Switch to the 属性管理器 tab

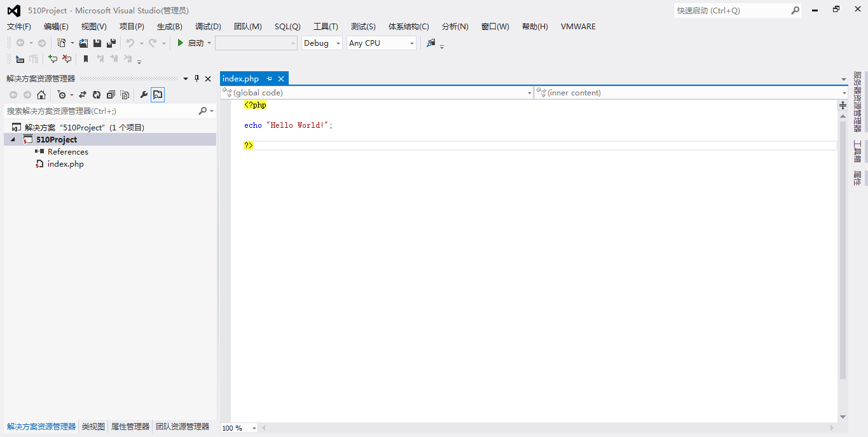click(x=130, y=427)
